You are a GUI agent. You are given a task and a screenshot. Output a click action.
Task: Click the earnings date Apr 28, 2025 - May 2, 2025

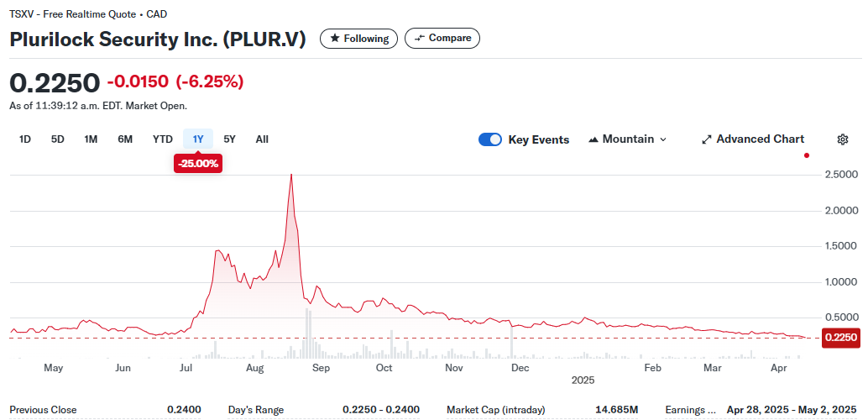tap(792, 410)
